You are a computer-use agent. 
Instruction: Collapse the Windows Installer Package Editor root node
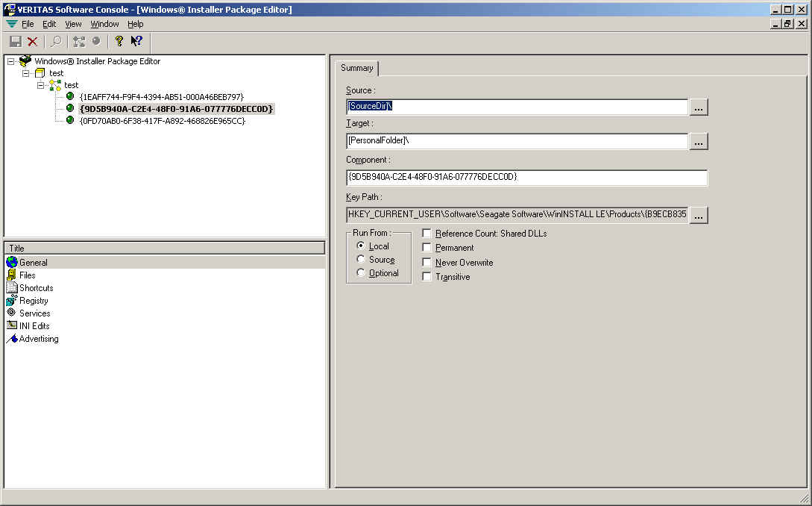(x=11, y=61)
